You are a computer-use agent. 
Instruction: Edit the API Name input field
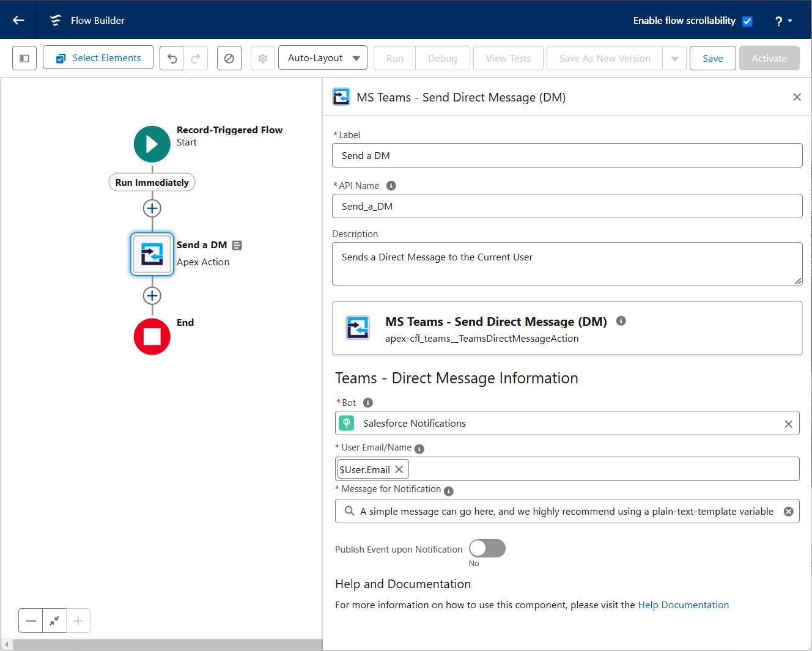click(x=567, y=206)
